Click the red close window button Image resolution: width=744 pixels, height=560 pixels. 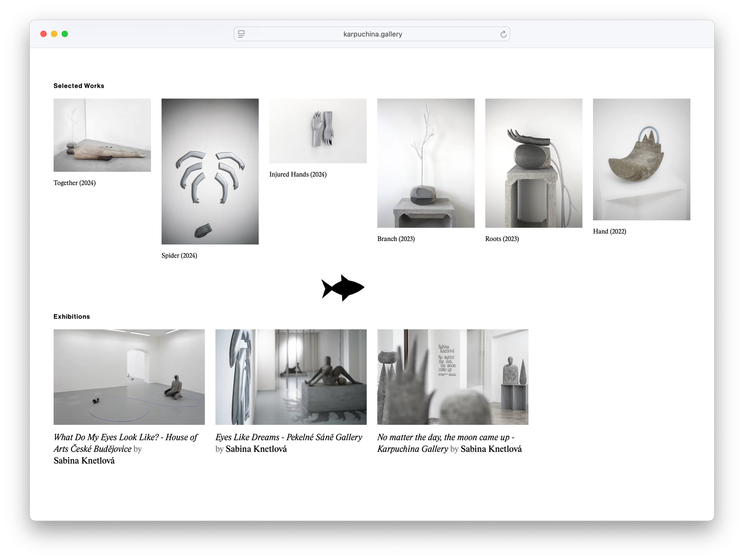44,34
